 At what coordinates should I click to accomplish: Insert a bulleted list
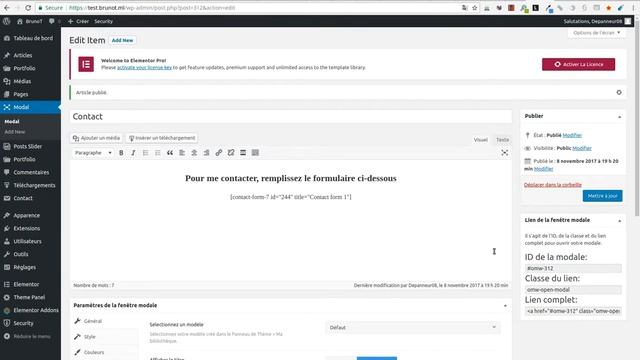click(x=145, y=153)
